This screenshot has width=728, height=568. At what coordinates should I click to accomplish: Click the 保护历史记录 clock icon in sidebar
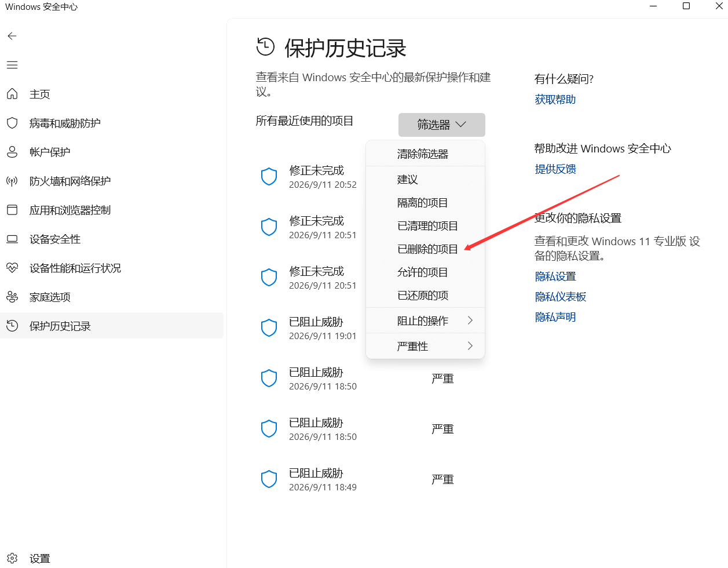click(12, 326)
